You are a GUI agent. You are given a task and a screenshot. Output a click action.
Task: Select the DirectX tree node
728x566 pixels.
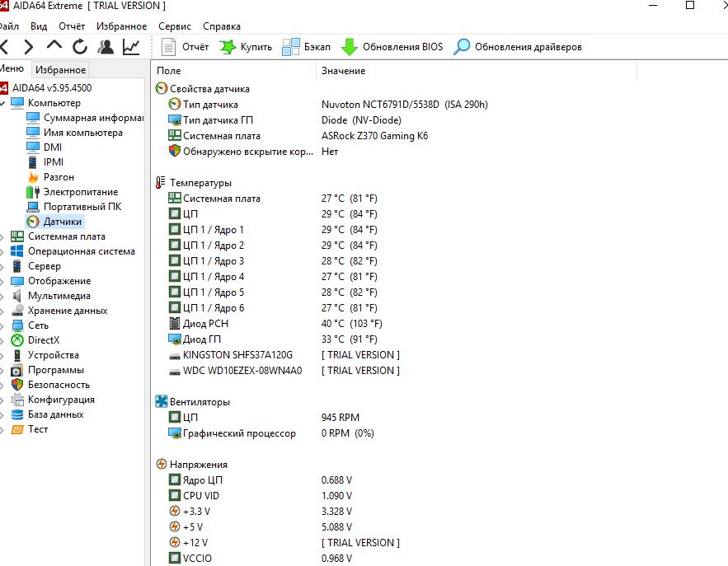tap(44, 340)
